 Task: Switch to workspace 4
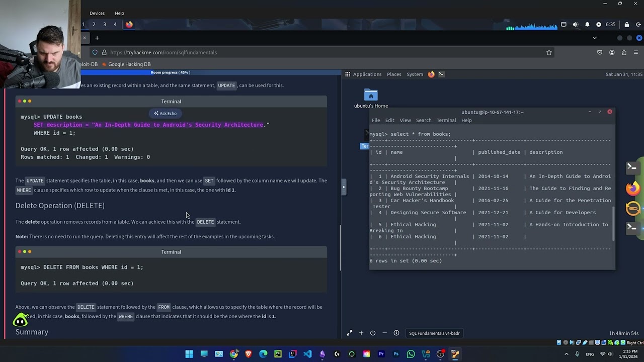115,24
